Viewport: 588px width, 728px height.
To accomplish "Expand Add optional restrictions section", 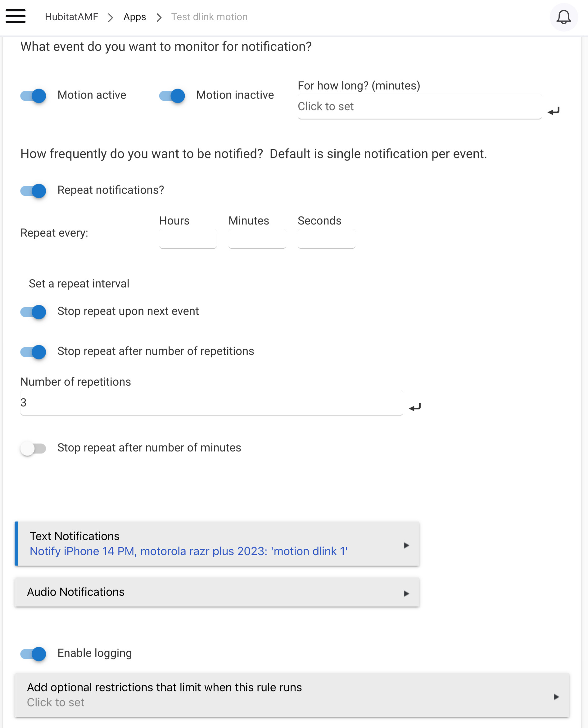I will [x=292, y=695].
